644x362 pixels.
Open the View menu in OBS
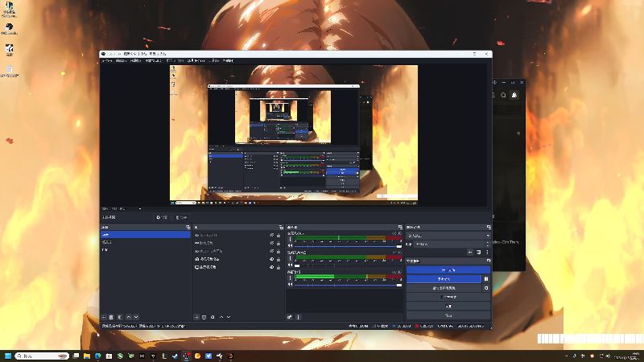tap(135, 61)
